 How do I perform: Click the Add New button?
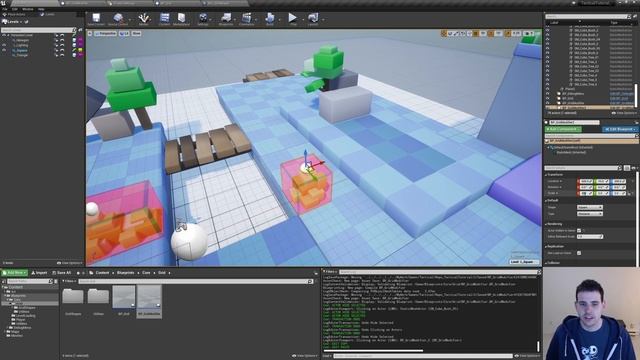(x=15, y=273)
